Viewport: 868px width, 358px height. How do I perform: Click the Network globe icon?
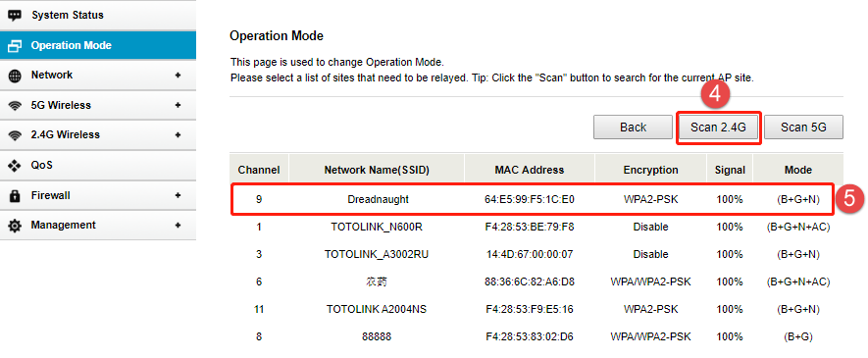pyautogui.click(x=15, y=76)
